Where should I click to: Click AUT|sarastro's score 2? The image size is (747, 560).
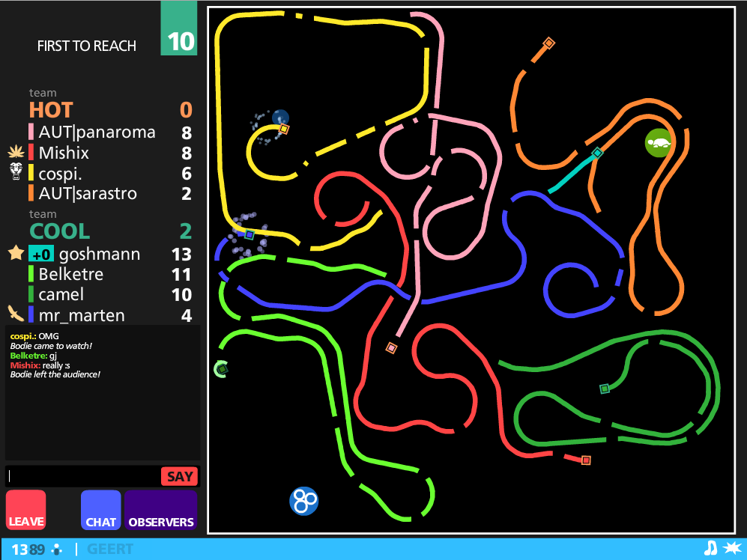click(187, 194)
